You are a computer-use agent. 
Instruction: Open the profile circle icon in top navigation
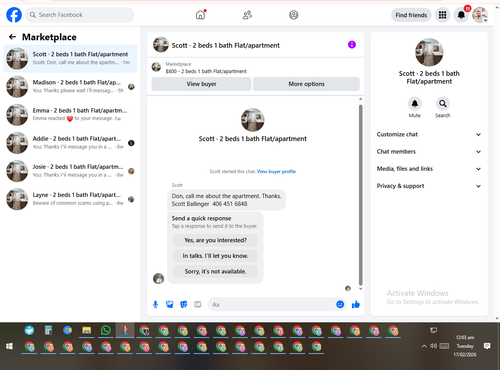294,15
